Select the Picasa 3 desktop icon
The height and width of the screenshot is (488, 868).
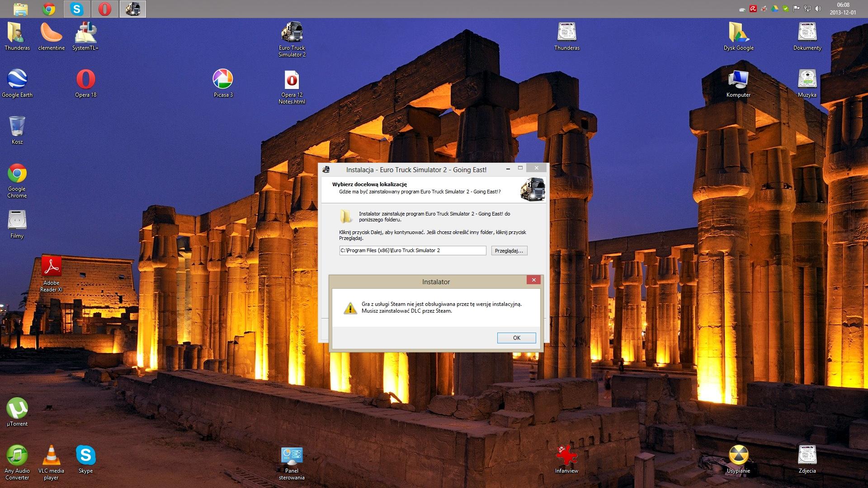coord(223,83)
